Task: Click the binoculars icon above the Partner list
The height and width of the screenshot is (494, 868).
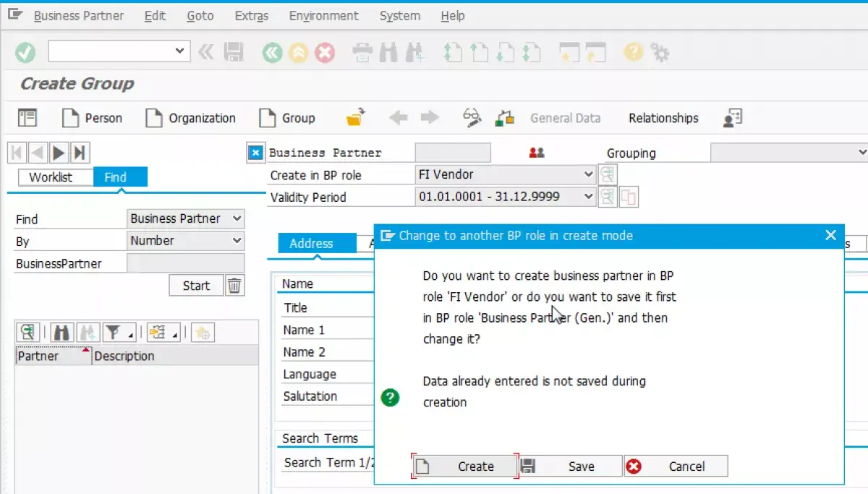Action: point(62,332)
